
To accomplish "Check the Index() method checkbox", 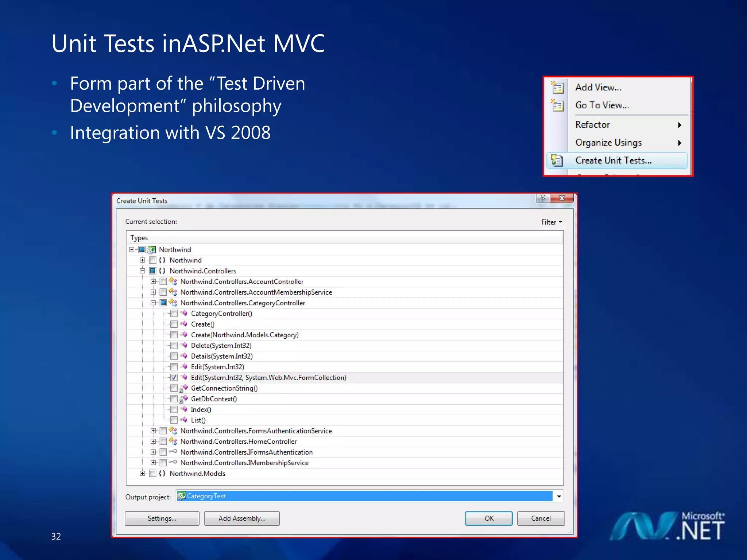I will pyautogui.click(x=174, y=409).
